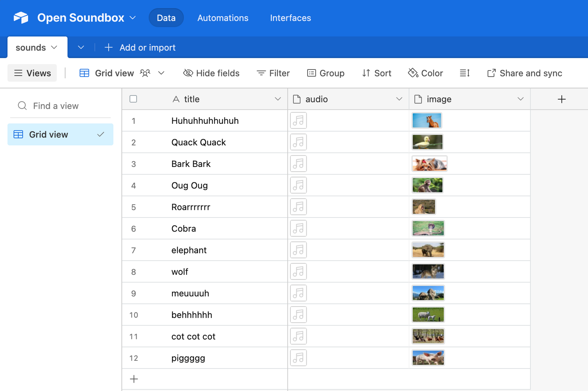Open the Sort tool
Image resolution: width=588 pixels, height=391 pixels.
pyautogui.click(x=377, y=73)
